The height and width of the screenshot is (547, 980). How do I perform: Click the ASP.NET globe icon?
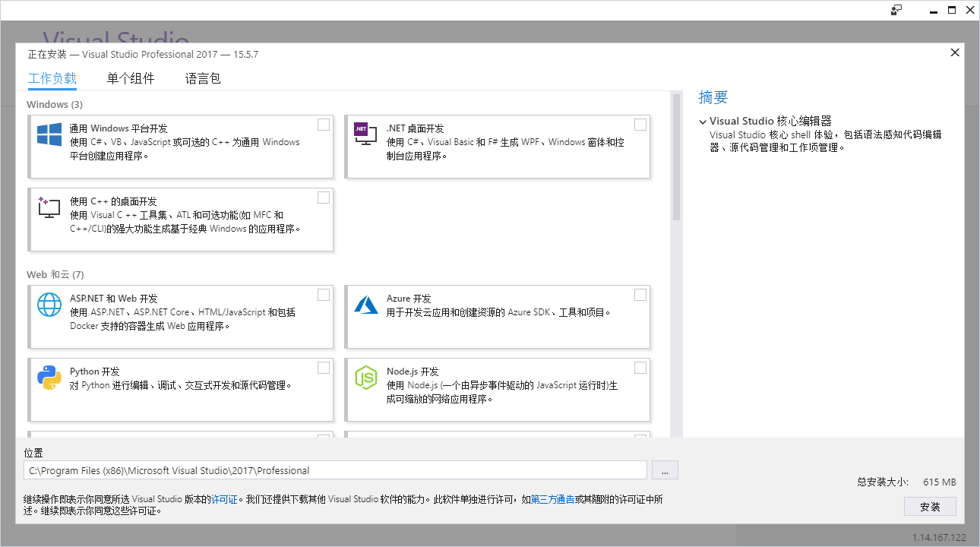point(49,305)
